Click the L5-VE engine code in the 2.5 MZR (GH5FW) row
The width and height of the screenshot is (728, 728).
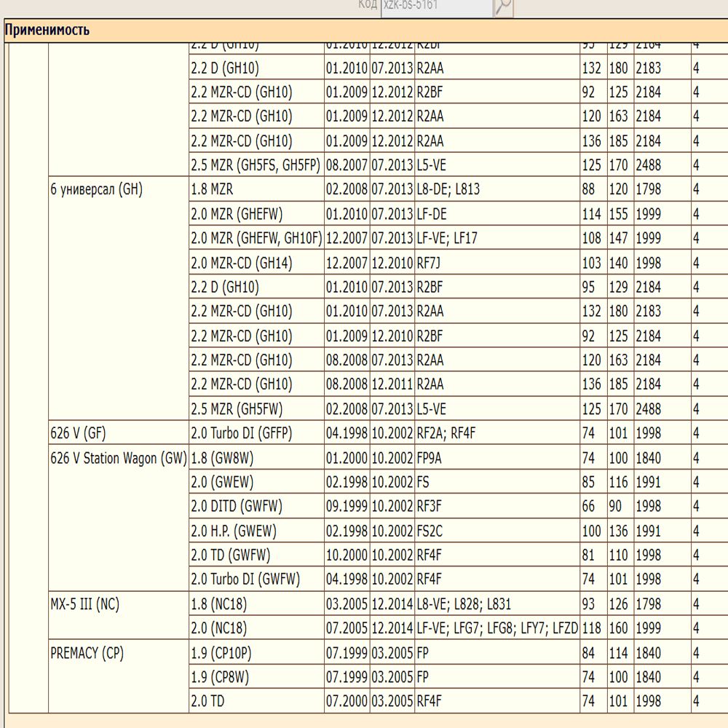click(x=431, y=408)
